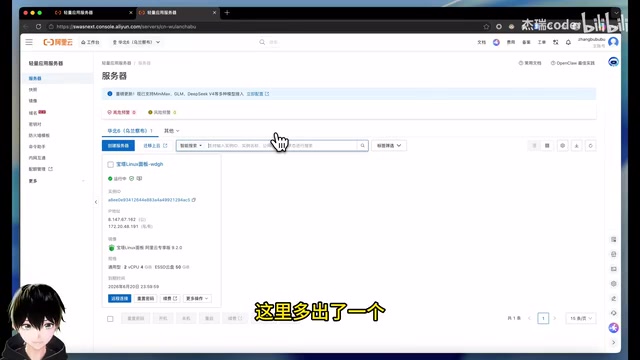The width and height of the screenshot is (640, 360).
Task: Open 文档 in top navigation
Action: 482,42
